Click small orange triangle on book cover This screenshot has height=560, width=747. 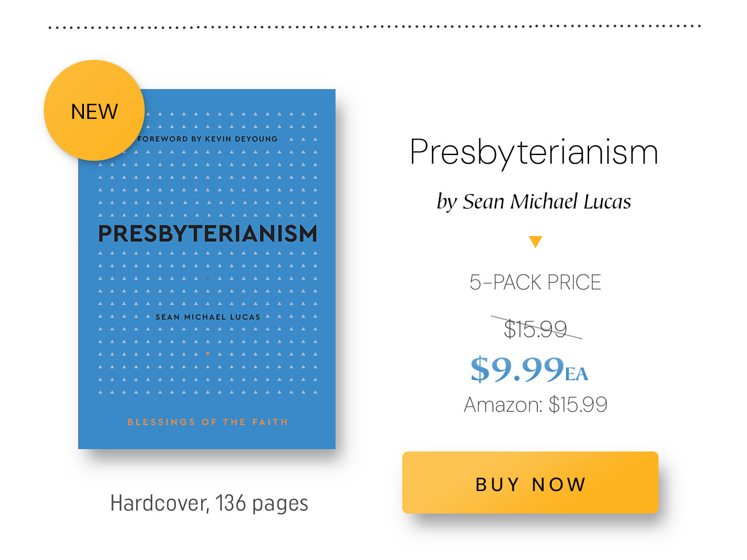[x=207, y=354]
